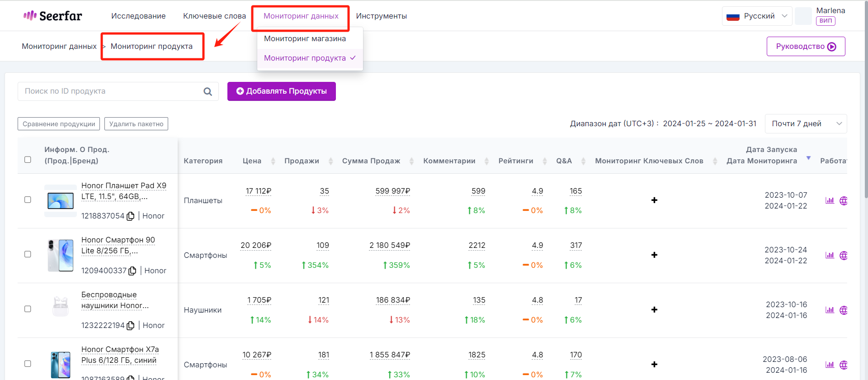Image resolution: width=868 pixels, height=380 pixels.
Task: Open web link for Honor Смартфон X7a Plus
Action: [x=844, y=365]
